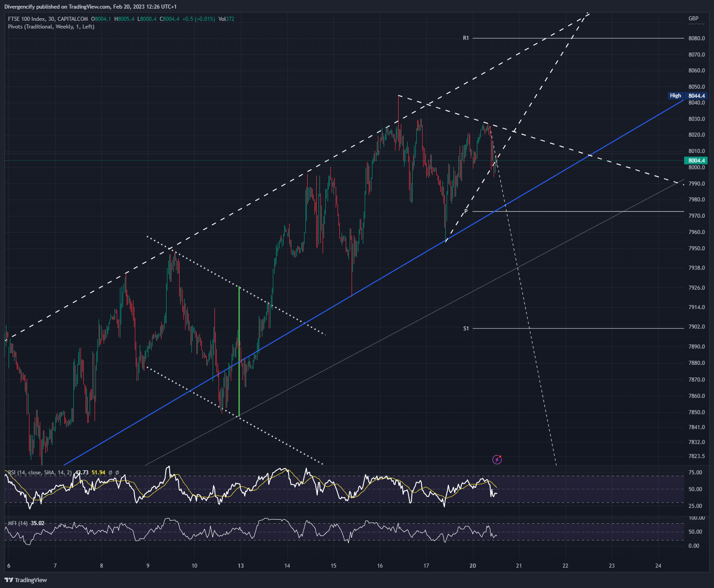Click the MFI scale value 50.00
Viewport: 714px width, 588px height.
point(695,532)
